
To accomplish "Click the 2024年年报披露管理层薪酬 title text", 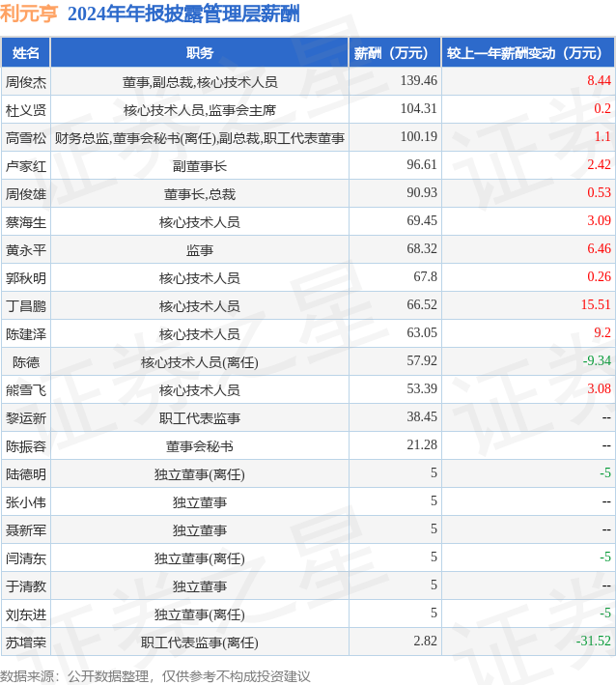I will 183,14.
